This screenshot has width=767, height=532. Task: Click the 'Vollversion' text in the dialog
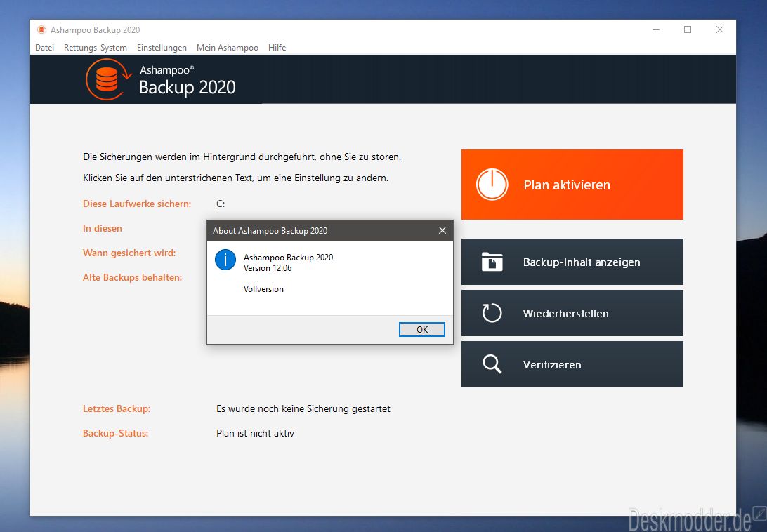coord(263,289)
